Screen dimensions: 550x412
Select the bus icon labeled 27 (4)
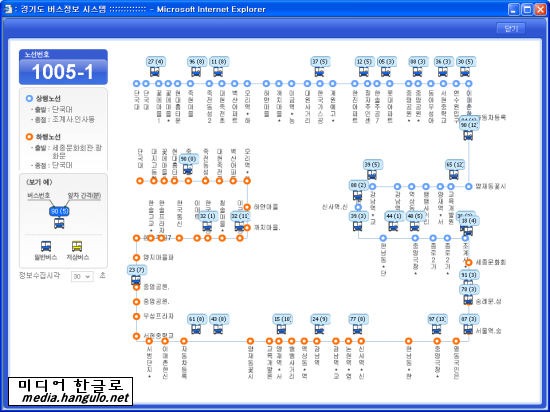(155, 72)
